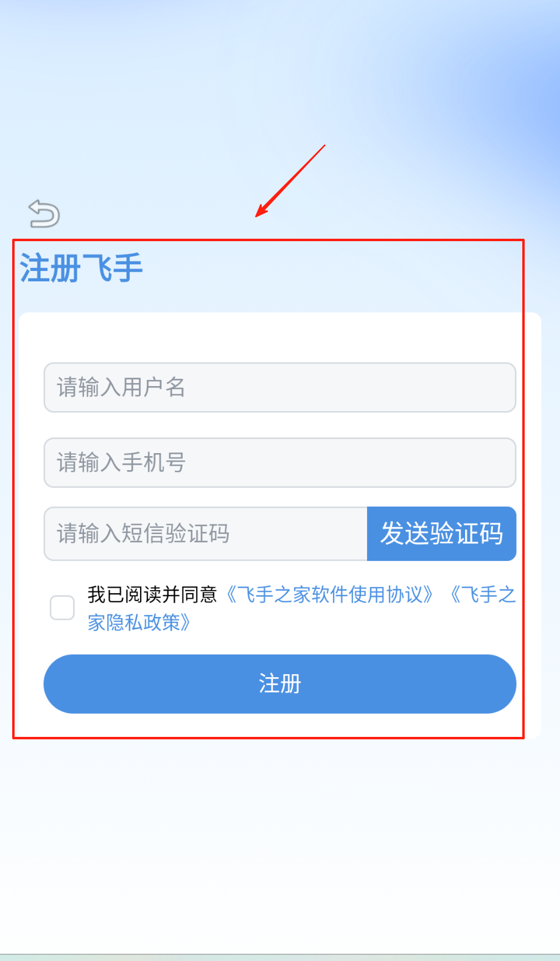
Task: Open the 《飞手之家隐私政策》 privacy policy link
Action: pos(302,608)
